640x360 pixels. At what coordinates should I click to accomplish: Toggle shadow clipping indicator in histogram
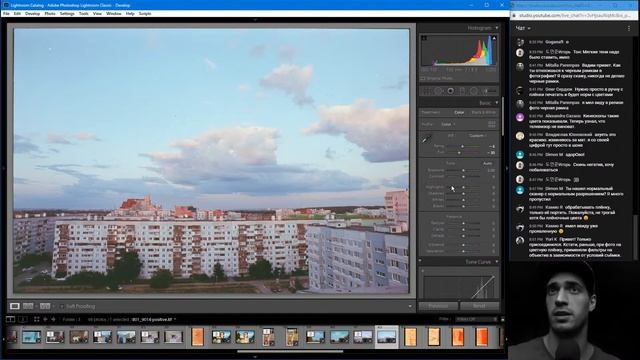(424, 38)
